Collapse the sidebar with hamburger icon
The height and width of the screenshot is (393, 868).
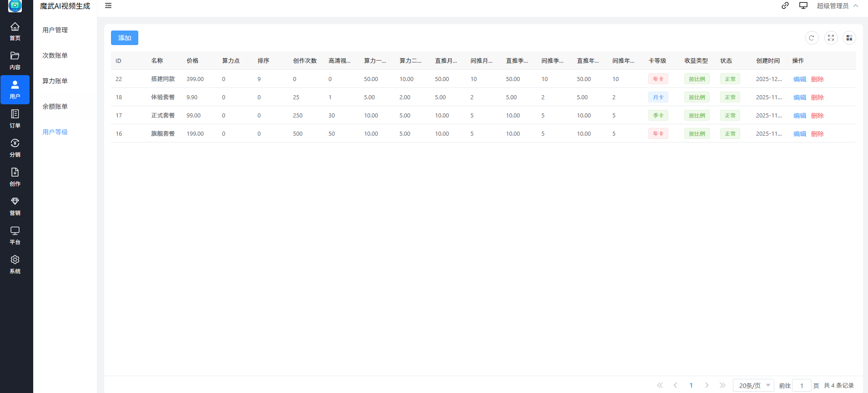(x=108, y=6)
